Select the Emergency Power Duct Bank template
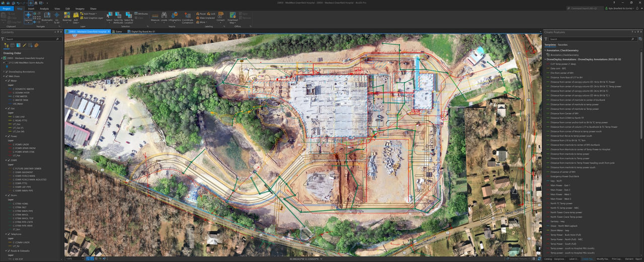The height and width of the screenshot is (262, 644). (566, 176)
